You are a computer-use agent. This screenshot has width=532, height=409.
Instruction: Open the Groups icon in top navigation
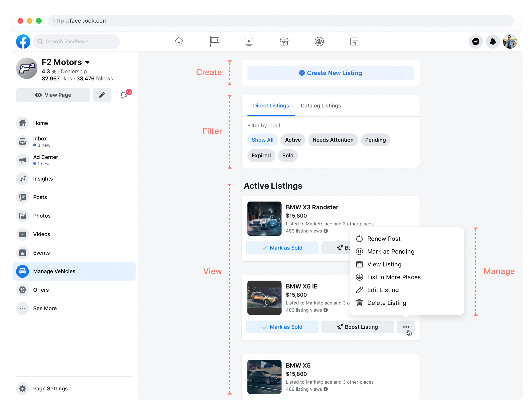(319, 41)
